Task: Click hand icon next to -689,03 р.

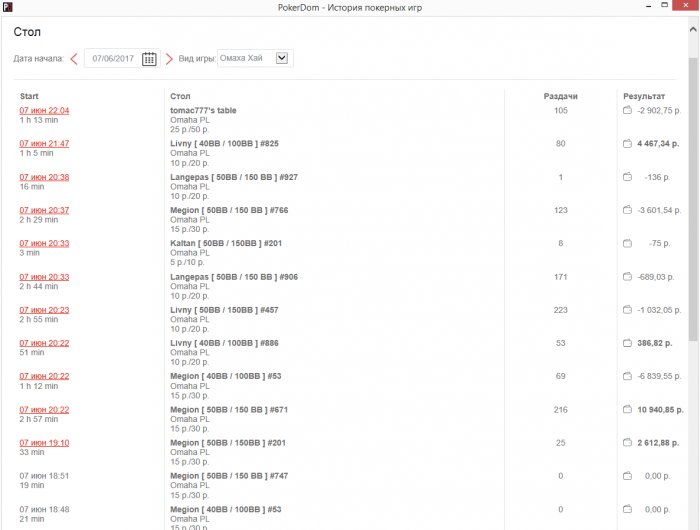Action: click(627, 276)
